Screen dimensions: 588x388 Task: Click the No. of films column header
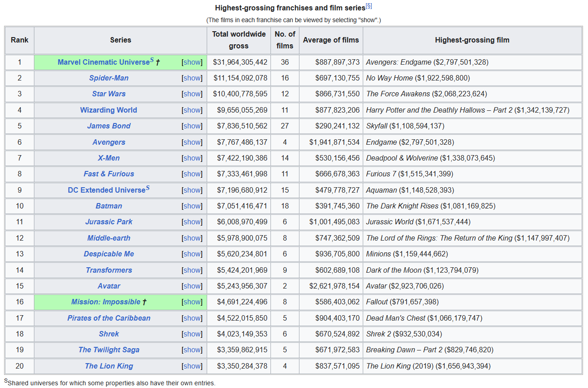[285, 40]
